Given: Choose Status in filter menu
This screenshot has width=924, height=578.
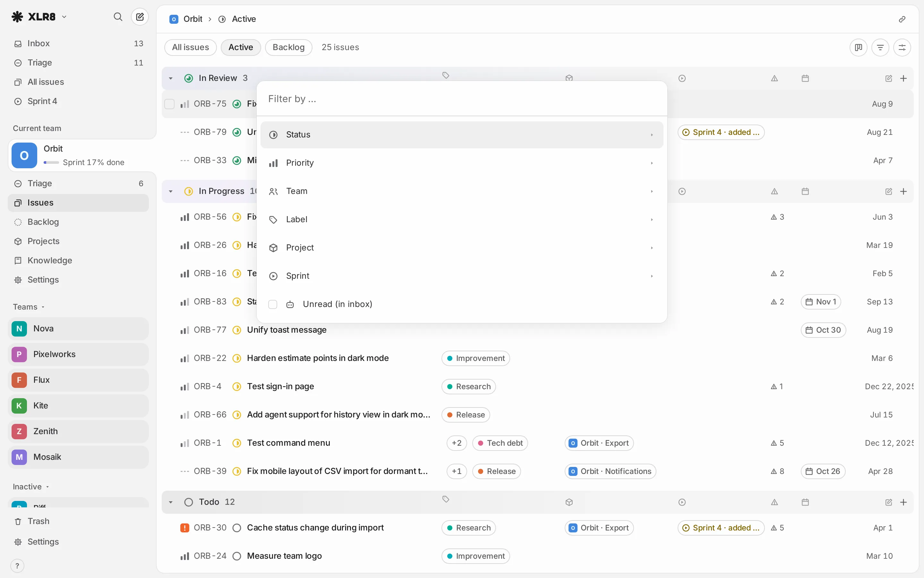Looking at the screenshot, I should click(462, 135).
